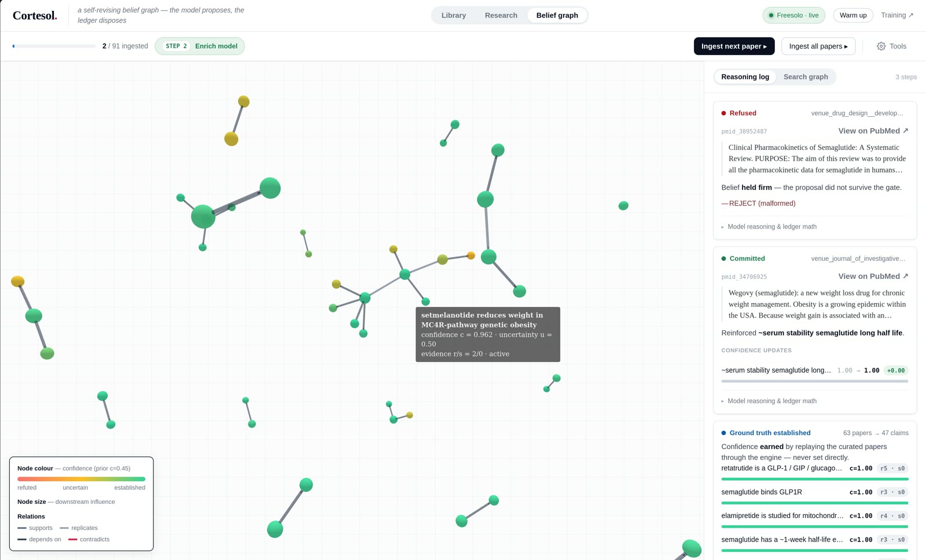Click the green live status dot beside Freesolo

click(771, 16)
